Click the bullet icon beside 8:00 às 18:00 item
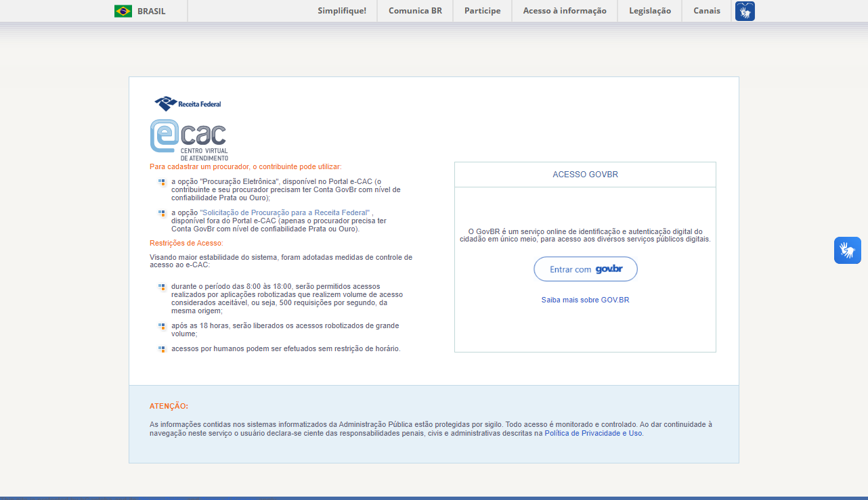Image resolution: width=868 pixels, height=500 pixels. [x=162, y=287]
